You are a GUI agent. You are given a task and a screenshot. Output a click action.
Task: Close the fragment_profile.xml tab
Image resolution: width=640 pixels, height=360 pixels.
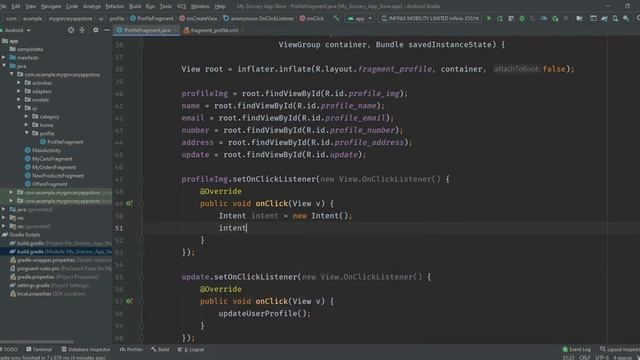(242, 30)
